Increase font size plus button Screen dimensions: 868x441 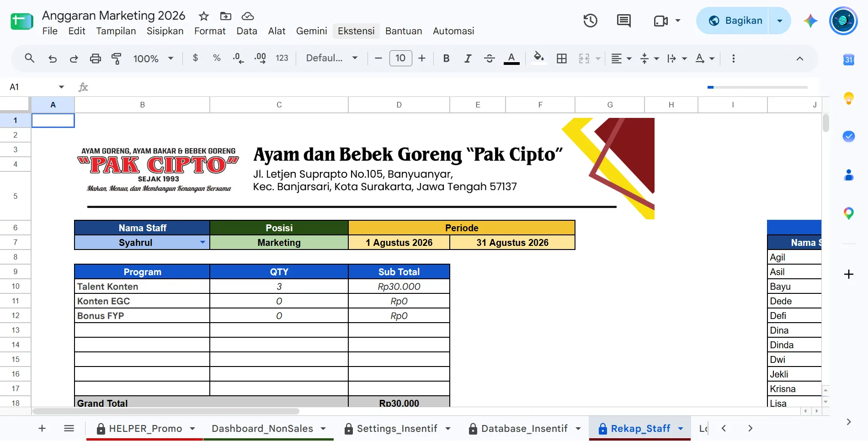(422, 58)
